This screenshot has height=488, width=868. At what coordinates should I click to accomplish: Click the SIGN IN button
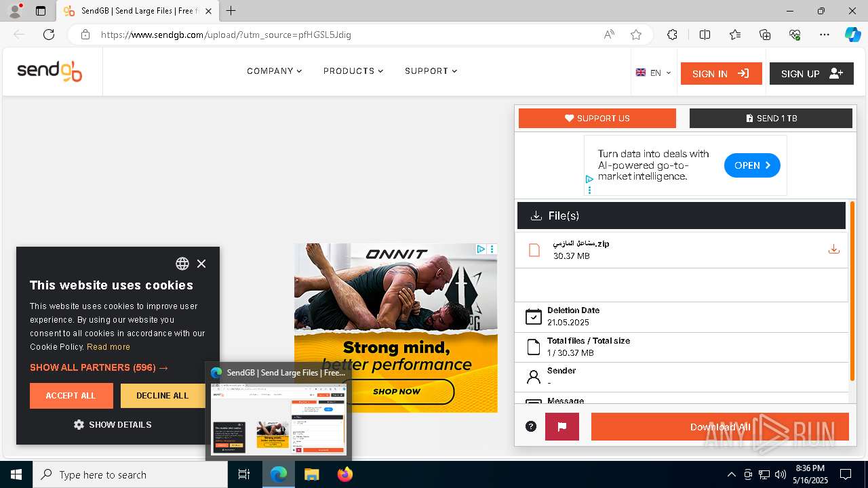[x=722, y=74]
